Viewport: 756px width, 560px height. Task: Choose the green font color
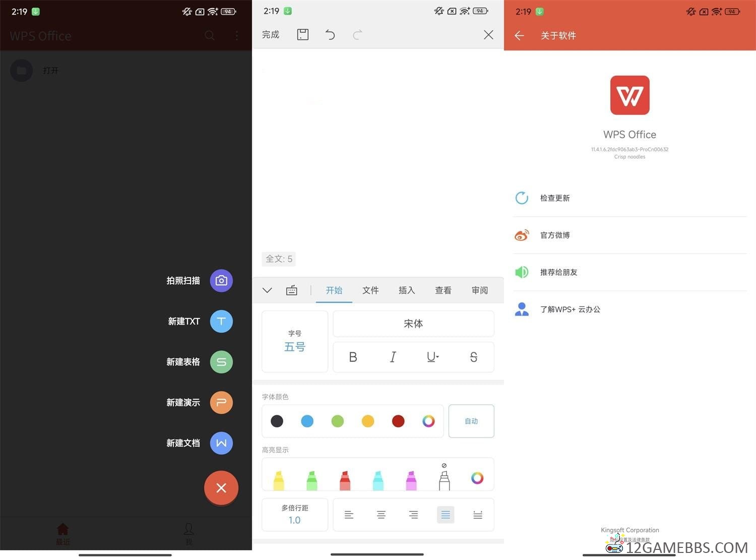(338, 421)
